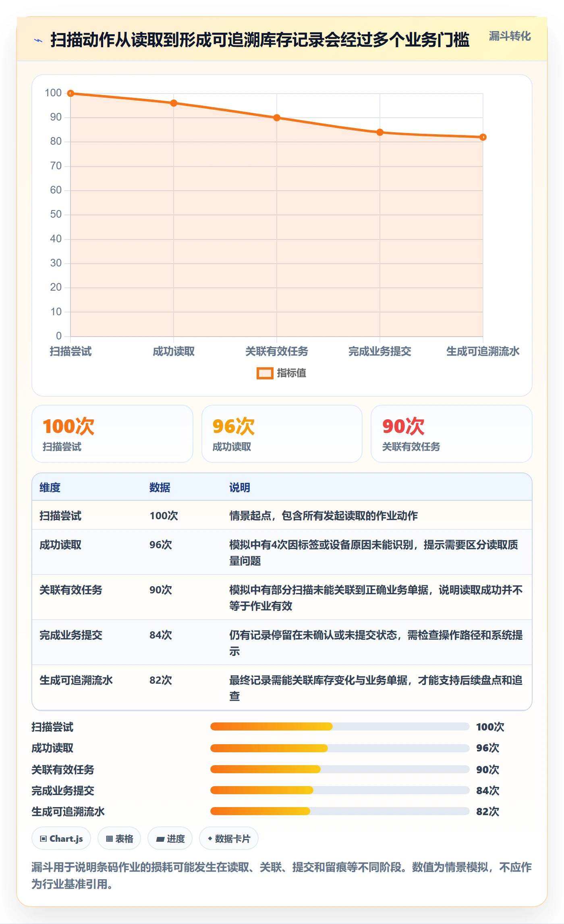Click the 100次 扫描尝试 data card
This screenshot has width=564, height=924.
point(112,434)
